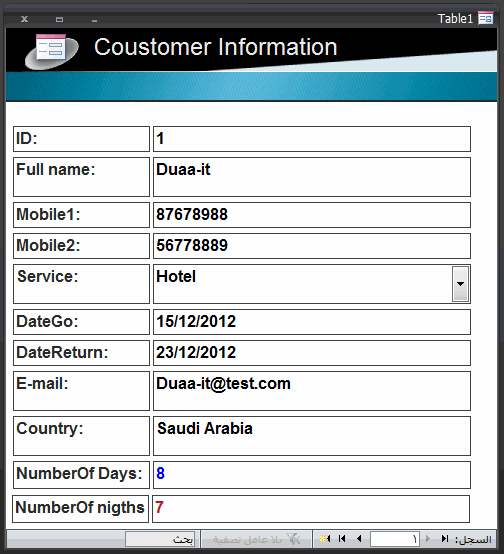Open the Service combo box dropdown arrow

pos(460,284)
